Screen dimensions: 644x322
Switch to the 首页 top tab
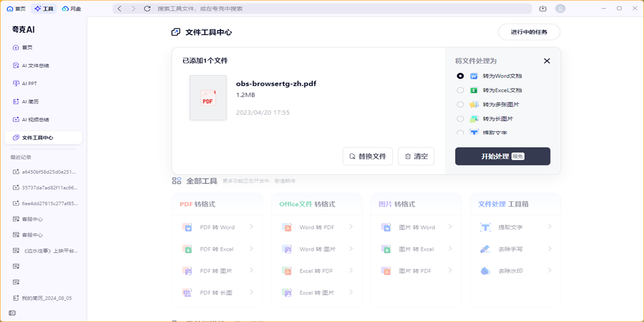16,9
